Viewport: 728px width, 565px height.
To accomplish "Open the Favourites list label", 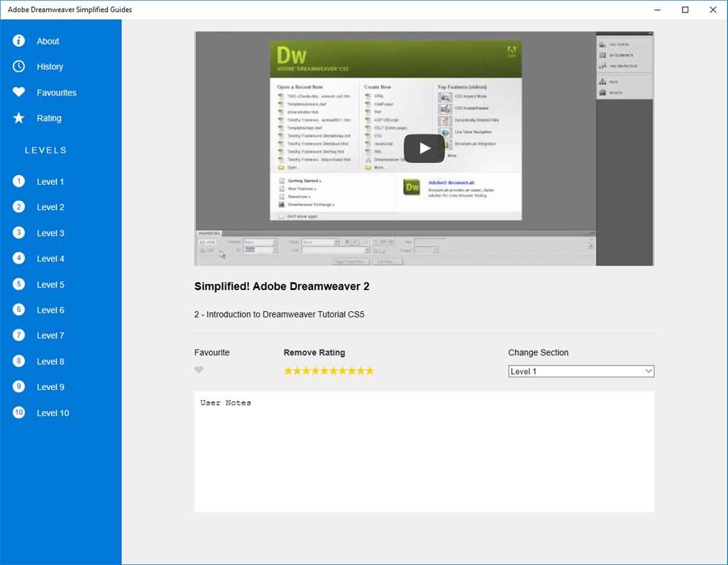I will click(x=56, y=93).
